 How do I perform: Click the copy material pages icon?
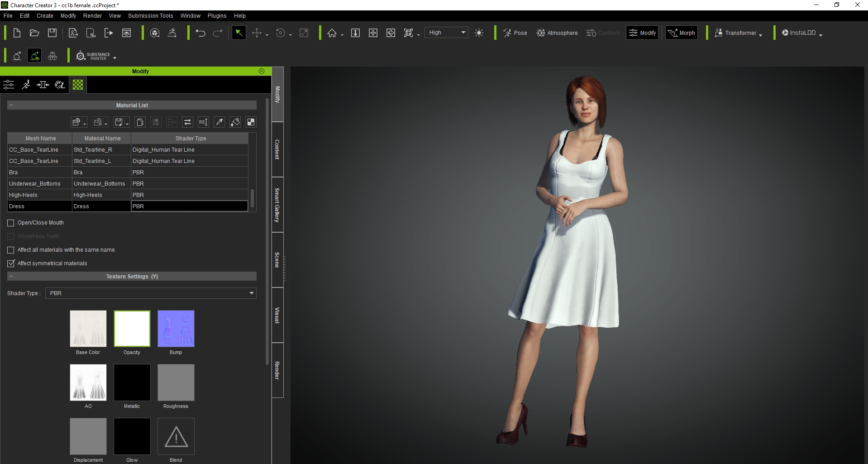click(x=140, y=122)
